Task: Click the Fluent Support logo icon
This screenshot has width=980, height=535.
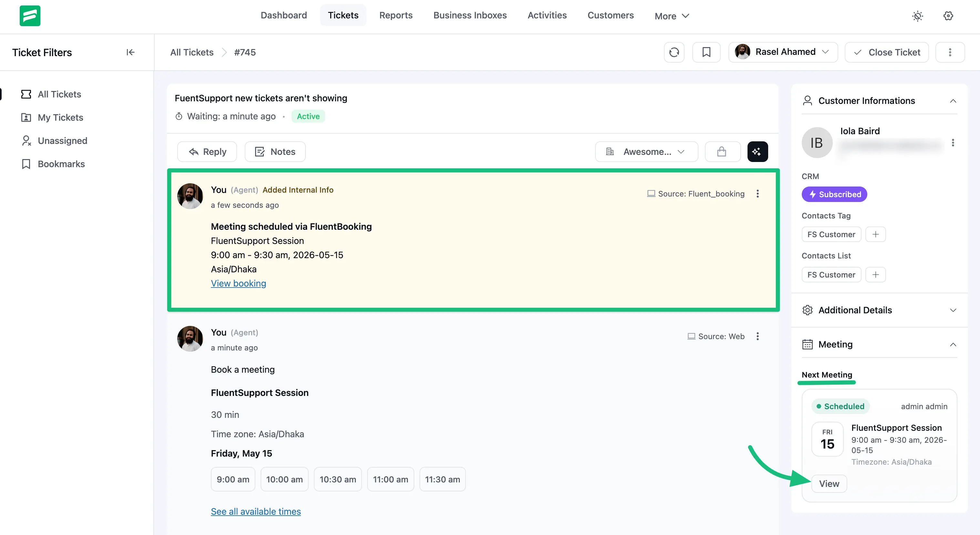Action: [30, 15]
